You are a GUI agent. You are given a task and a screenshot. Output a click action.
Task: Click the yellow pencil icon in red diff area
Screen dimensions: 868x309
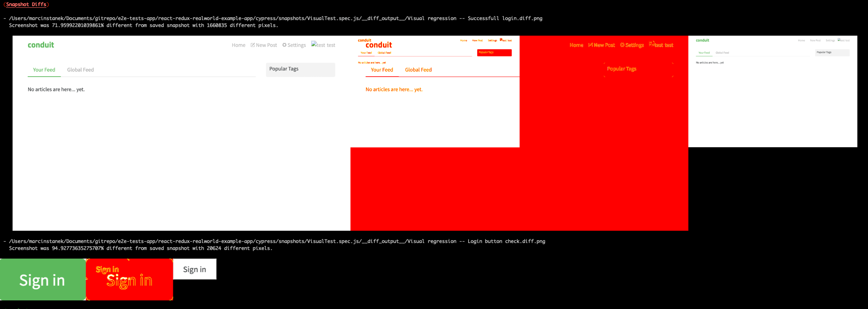click(x=590, y=45)
